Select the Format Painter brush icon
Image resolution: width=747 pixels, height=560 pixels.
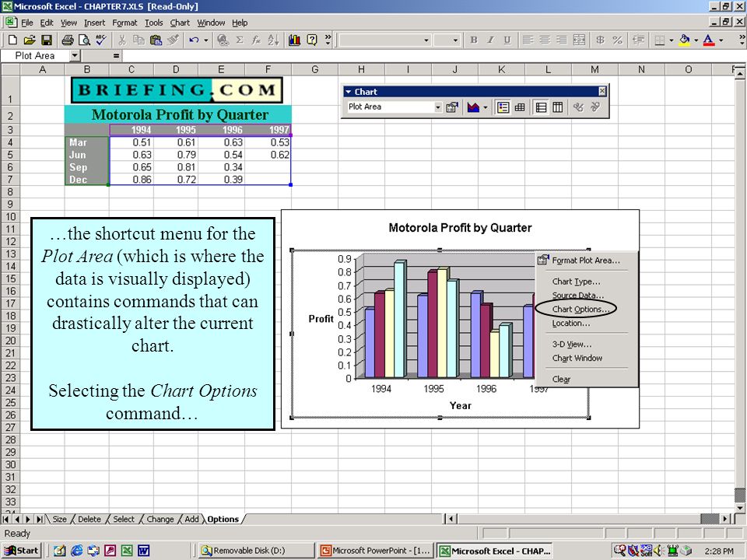pyautogui.click(x=173, y=40)
